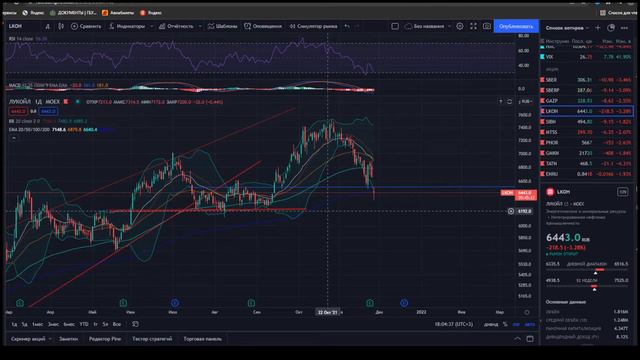Open the Индикаторы indicators menu
The image size is (640, 360).
click(x=127, y=26)
